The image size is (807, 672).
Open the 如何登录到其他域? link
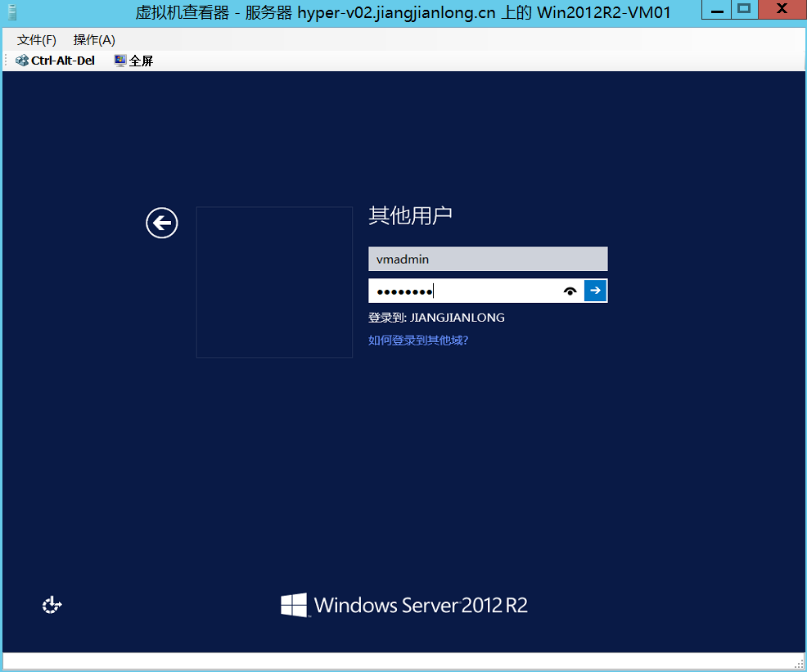click(x=418, y=341)
